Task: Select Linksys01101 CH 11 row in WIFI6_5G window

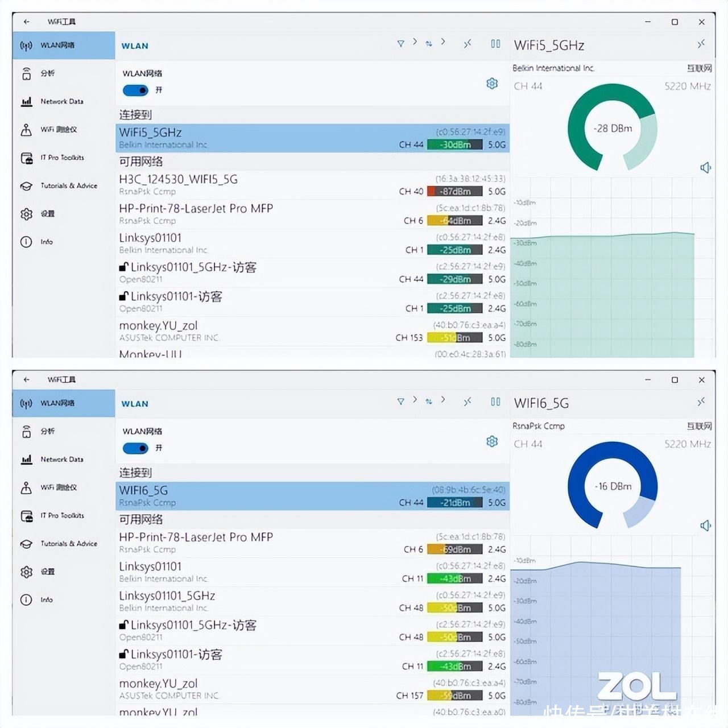Action: [x=312, y=572]
